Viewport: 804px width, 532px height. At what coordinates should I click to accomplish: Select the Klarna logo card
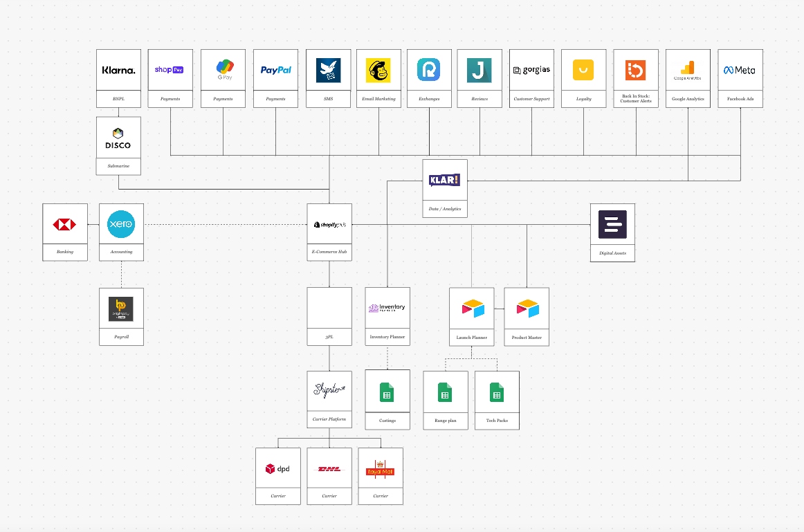118,70
